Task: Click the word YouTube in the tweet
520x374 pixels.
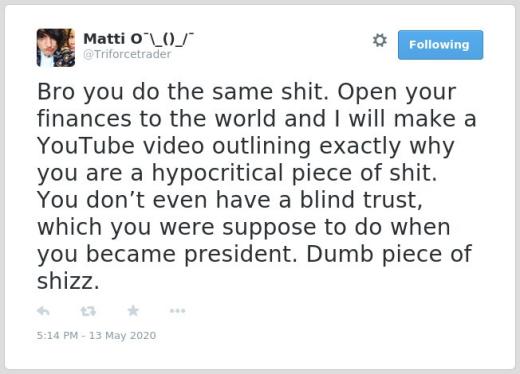Action: click(86, 146)
